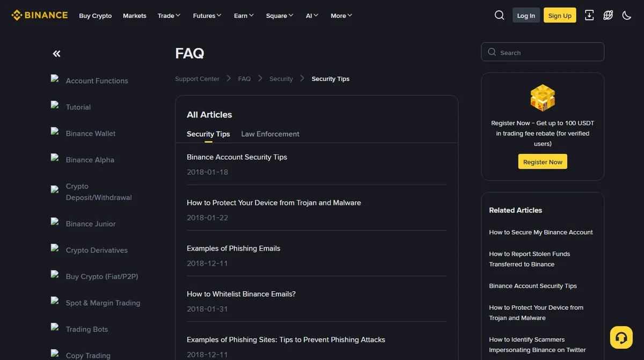Expand the Earn dropdown menu
This screenshot has height=360, width=644.
click(244, 16)
